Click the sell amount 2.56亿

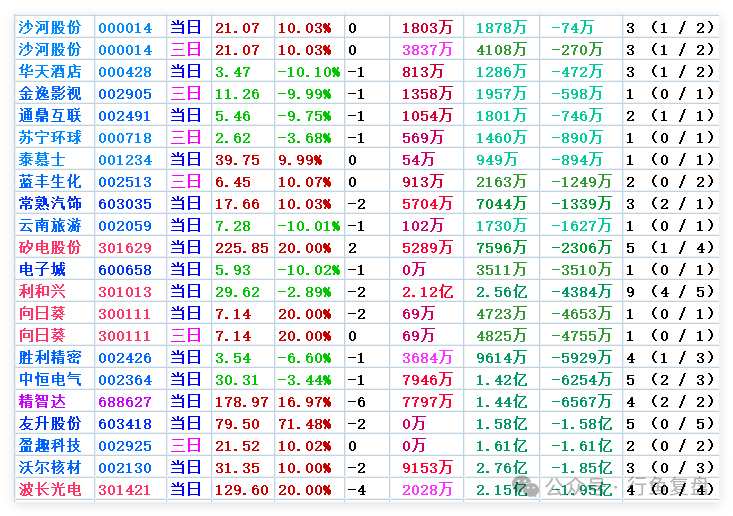(501, 292)
